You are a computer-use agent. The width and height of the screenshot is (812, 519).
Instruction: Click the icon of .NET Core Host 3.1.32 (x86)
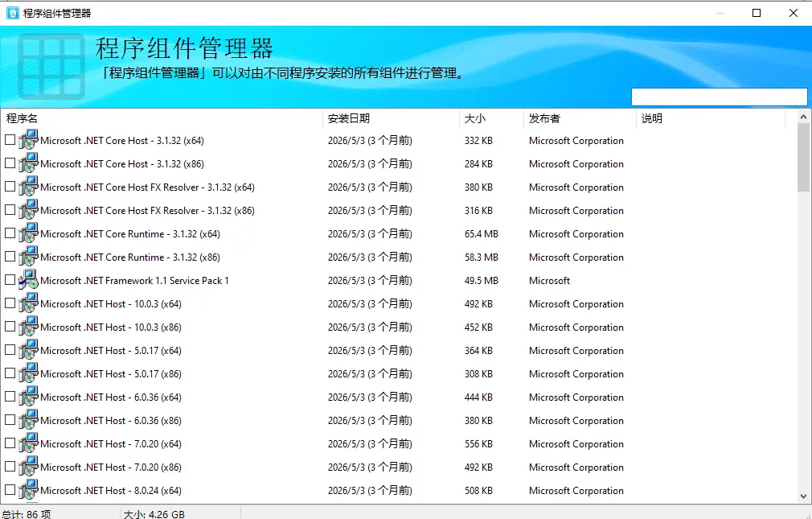tap(28, 163)
